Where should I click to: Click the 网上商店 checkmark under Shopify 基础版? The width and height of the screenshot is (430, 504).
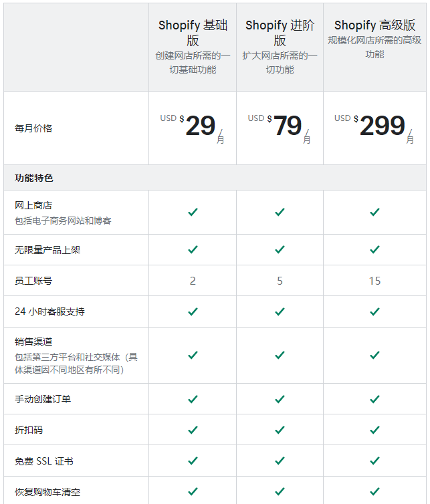click(193, 212)
